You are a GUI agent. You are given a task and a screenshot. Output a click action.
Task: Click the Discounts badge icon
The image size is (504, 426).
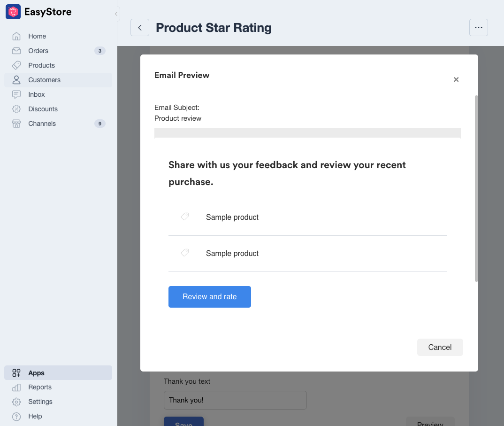[16, 109]
